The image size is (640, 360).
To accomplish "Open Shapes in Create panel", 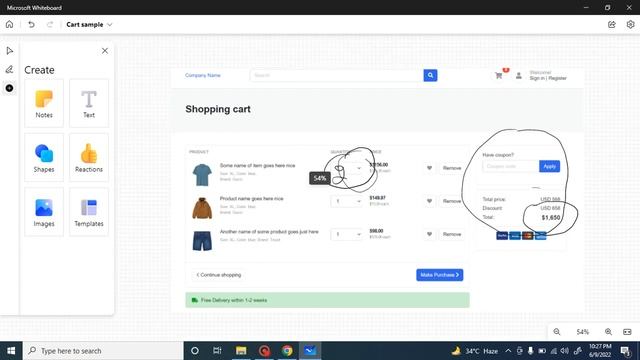I will [44, 158].
